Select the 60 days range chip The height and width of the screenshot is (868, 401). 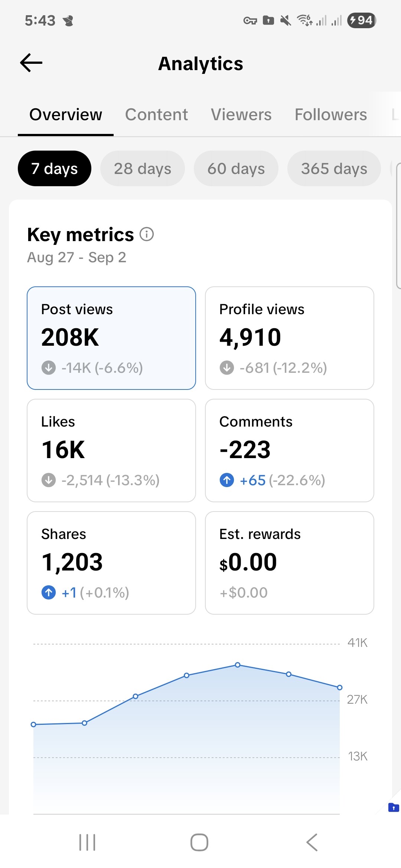[236, 168]
